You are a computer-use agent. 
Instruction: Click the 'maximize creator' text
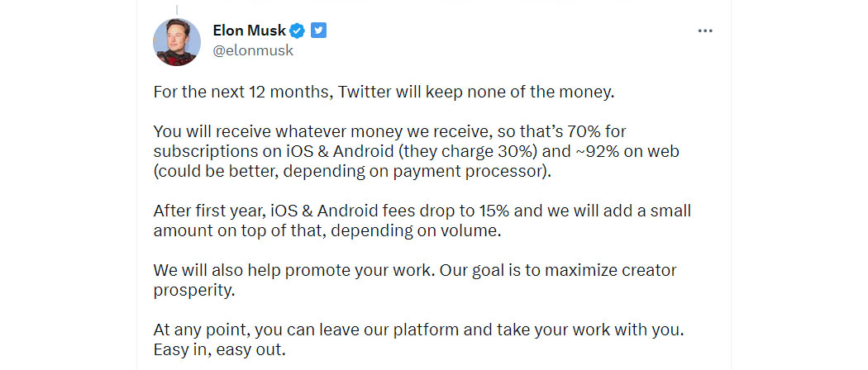pyautogui.click(x=611, y=270)
